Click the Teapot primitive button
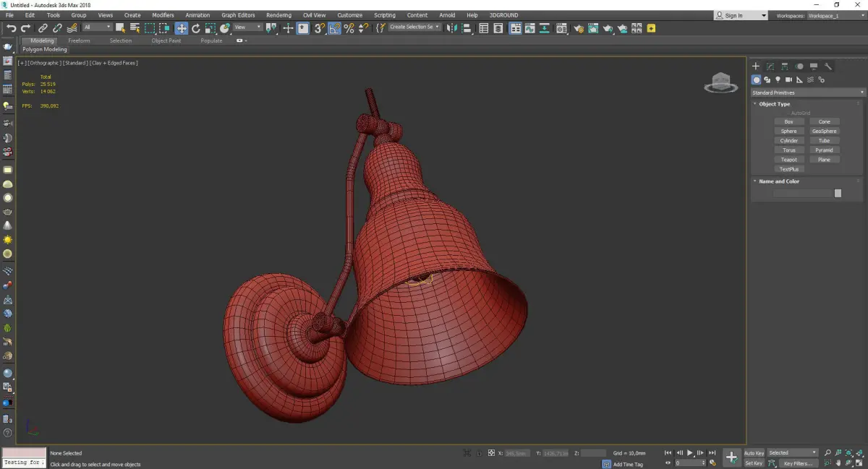Image resolution: width=868 pixels, height=469 pixels. point(788,160)
